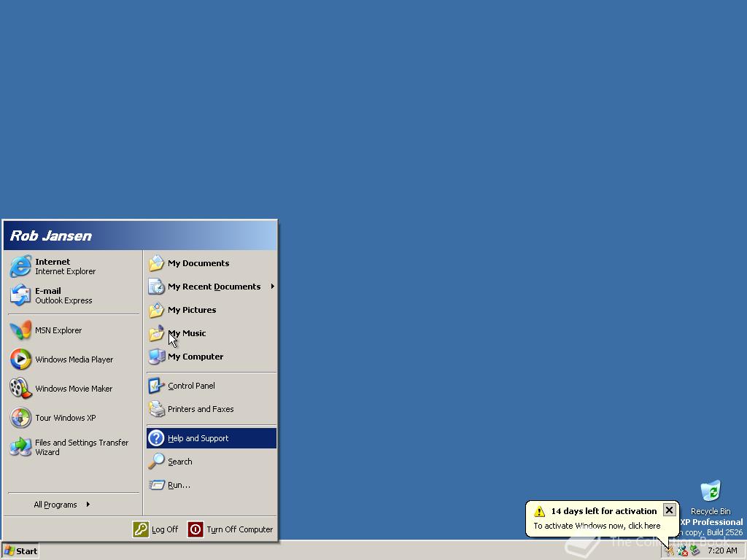Open MSN Explorer
747x560 pixels.
74,330
